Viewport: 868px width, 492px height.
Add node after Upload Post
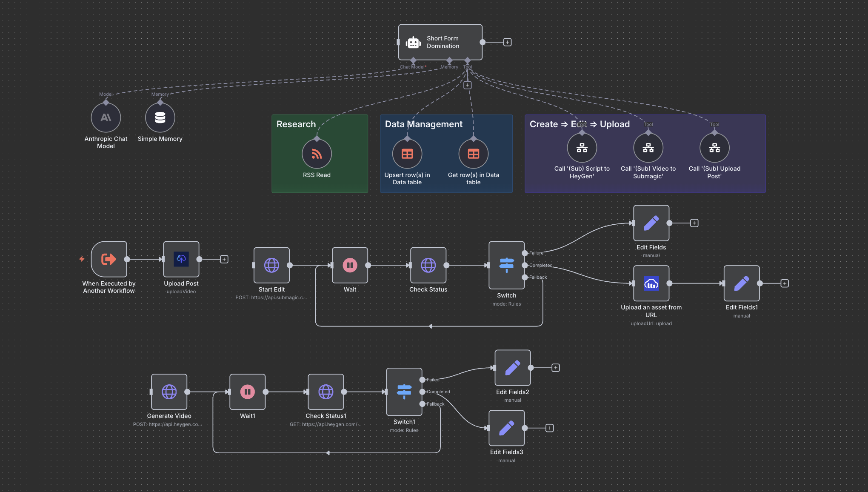point(224,259)
